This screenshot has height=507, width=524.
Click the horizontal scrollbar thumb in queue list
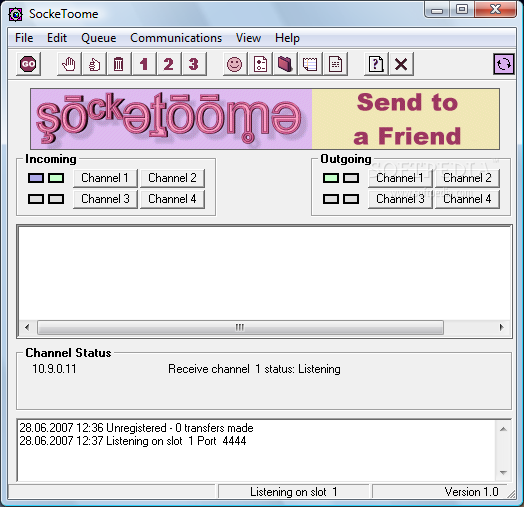[x=241, y=327]
